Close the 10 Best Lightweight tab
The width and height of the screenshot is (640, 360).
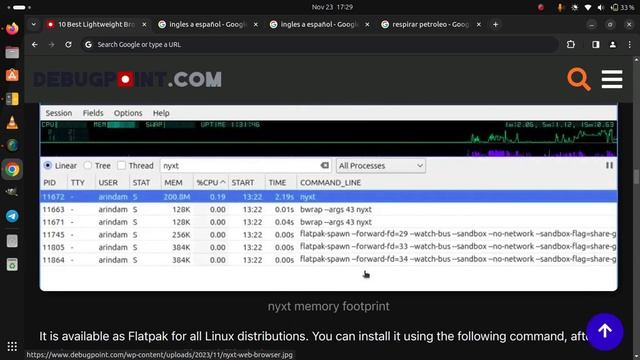(144, 24)
